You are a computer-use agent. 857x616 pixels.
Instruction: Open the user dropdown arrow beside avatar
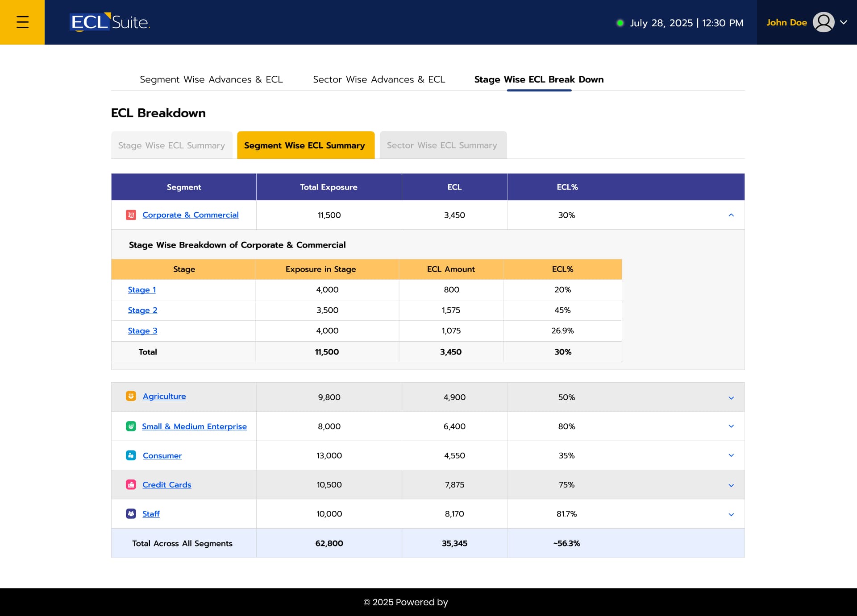[x=844, y=22]
